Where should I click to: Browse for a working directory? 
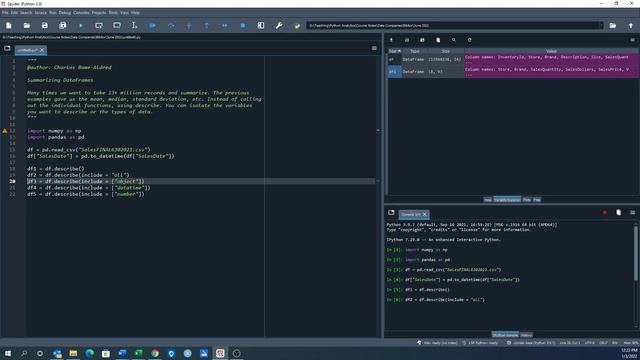coord(613,25)
